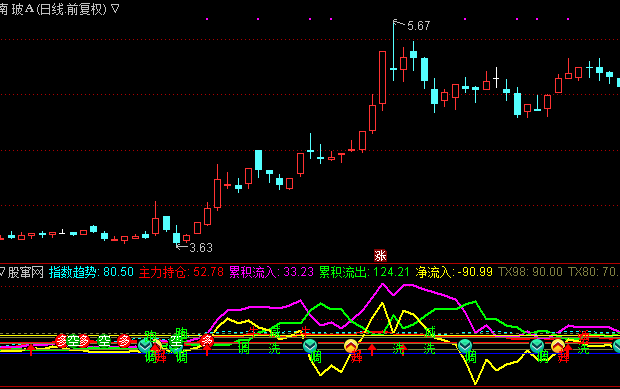This screenshot has width=620, height=389.
Task: Click the 5.67 high price label
Action: pyautogui.click(x=418, y=26)
